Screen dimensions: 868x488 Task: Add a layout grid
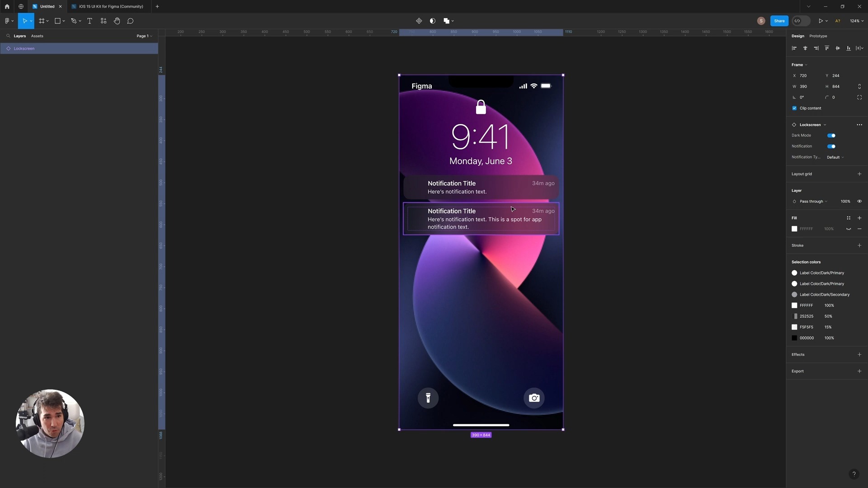859,174
